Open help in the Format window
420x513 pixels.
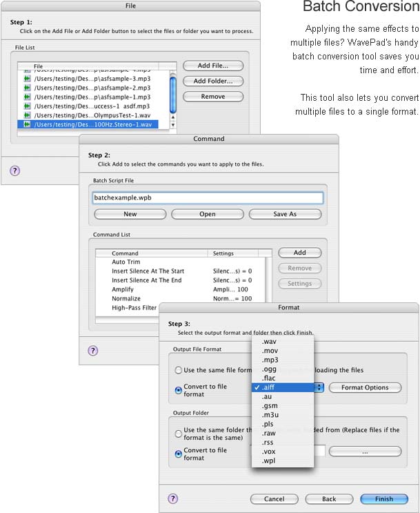click(x=173, y=499)
